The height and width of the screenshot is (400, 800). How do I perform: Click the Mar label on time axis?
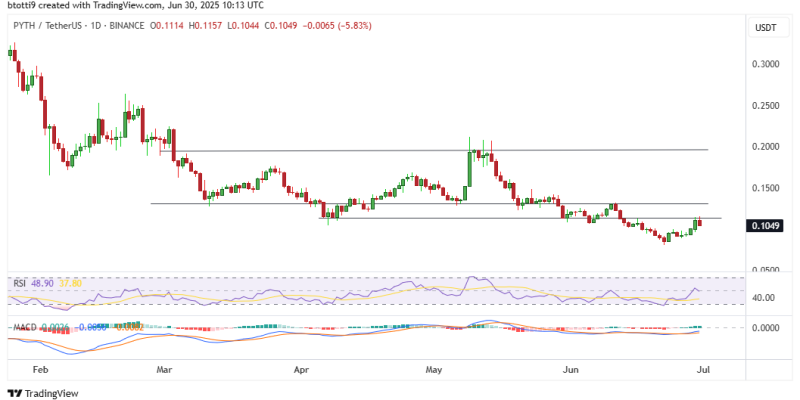pyautogui.click(x=166, y=368)
